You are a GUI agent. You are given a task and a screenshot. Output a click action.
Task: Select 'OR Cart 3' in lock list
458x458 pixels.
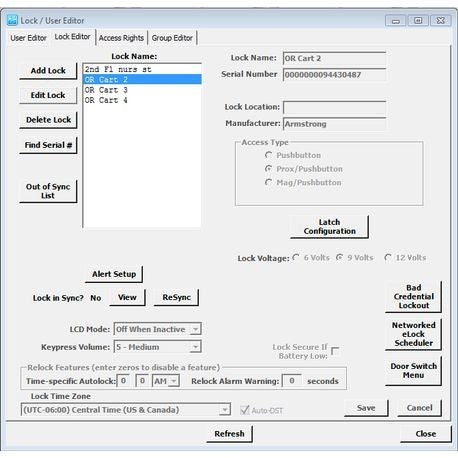click(x=142, y=90)
